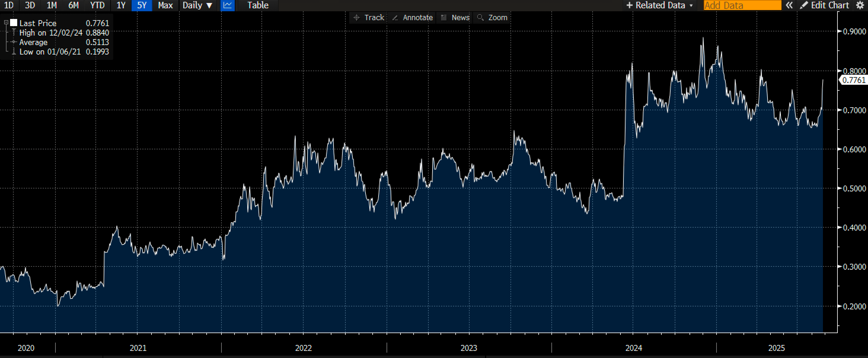Activate the Zoom magnifier tool
This screenshot has height=358, width=868.
click(x=493, y=17)
